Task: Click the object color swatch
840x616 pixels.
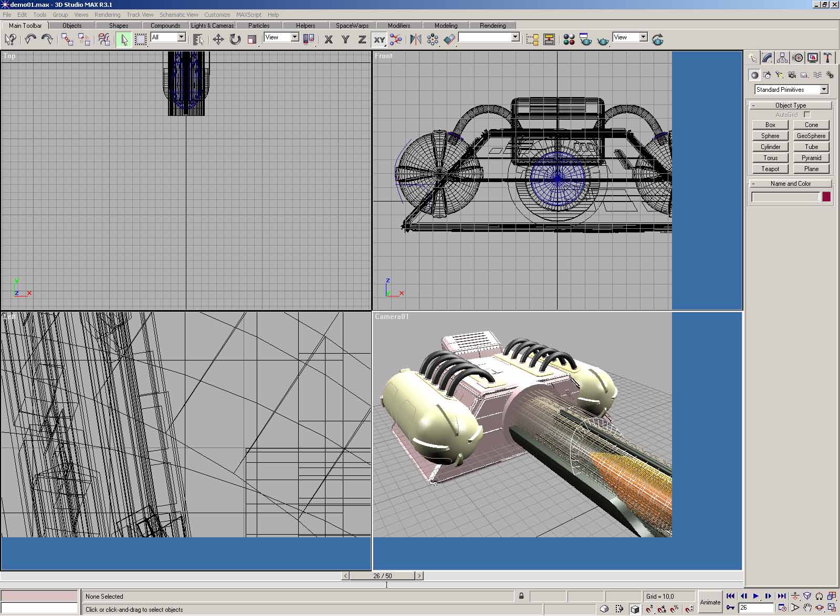Action: tap(826, 197)
